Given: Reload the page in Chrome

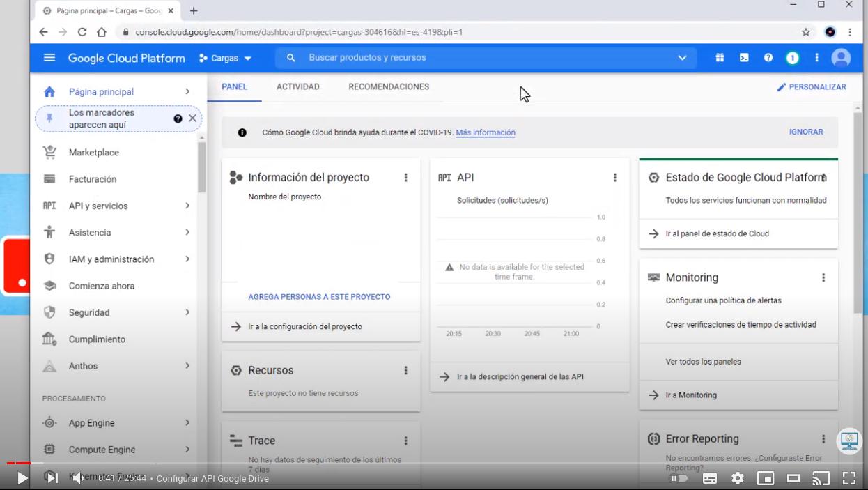Looking at the screenshot, I should point(82,32).
